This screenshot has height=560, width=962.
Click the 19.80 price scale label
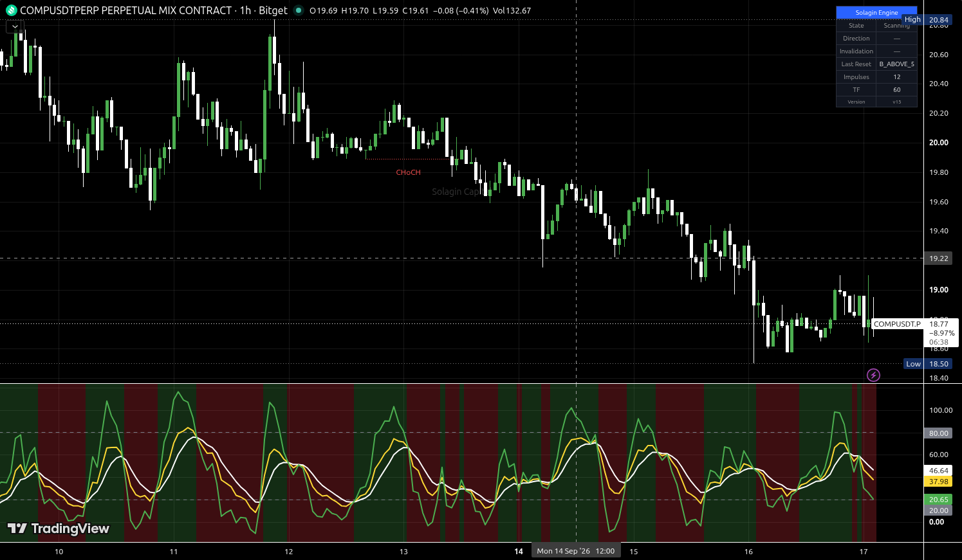click(939, 172)
